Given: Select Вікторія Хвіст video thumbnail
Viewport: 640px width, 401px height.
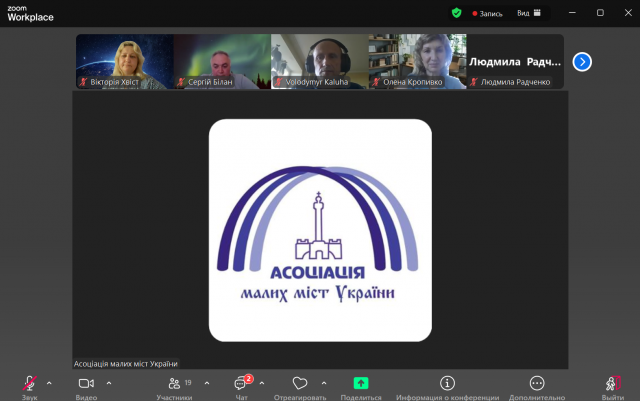Looking at the screenshot, I should (x=125, y=61).
